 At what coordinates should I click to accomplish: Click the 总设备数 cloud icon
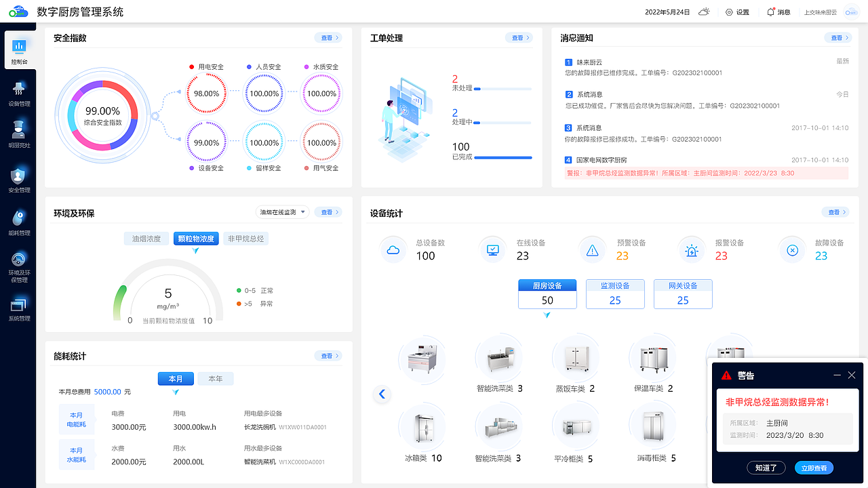[x=393, y=250]
